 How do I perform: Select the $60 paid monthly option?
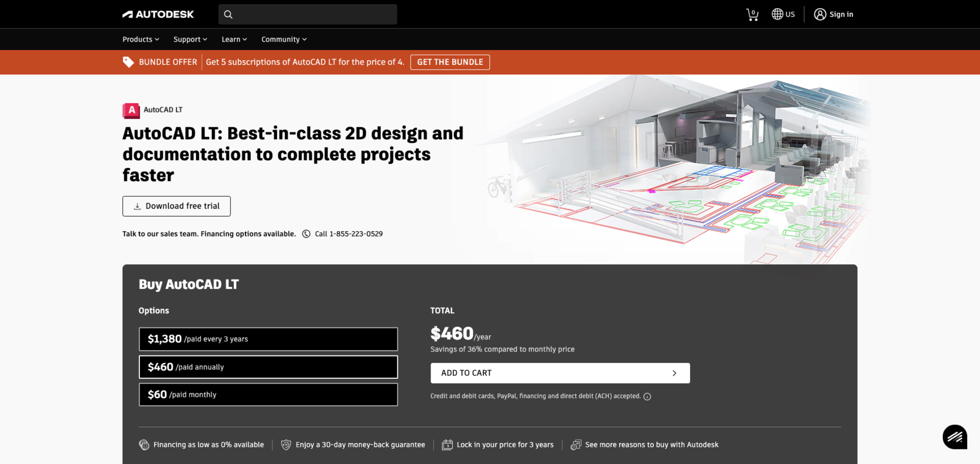pos(268,395)
